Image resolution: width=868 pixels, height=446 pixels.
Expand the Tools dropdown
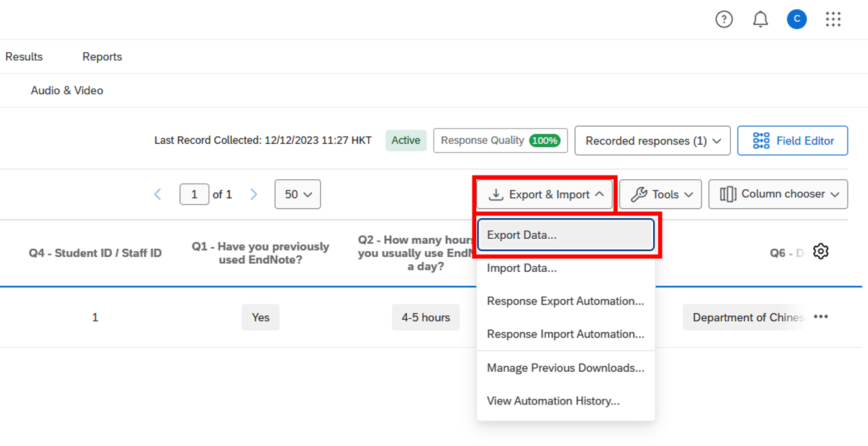coord(660,194)
